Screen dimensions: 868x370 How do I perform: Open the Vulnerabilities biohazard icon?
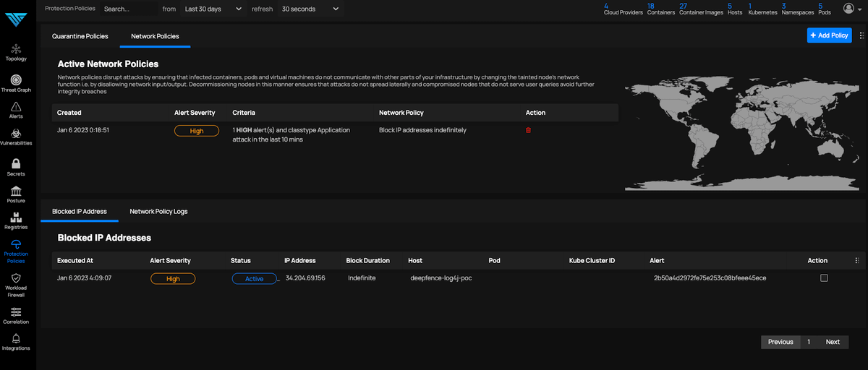click(x=16, y=137)
